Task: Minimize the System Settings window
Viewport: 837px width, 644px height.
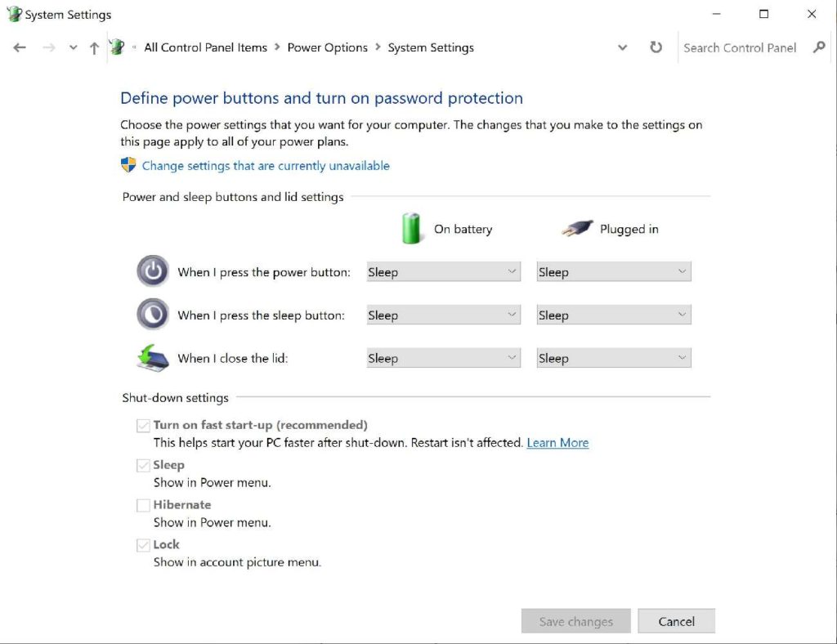Action: tap(716, 14)
